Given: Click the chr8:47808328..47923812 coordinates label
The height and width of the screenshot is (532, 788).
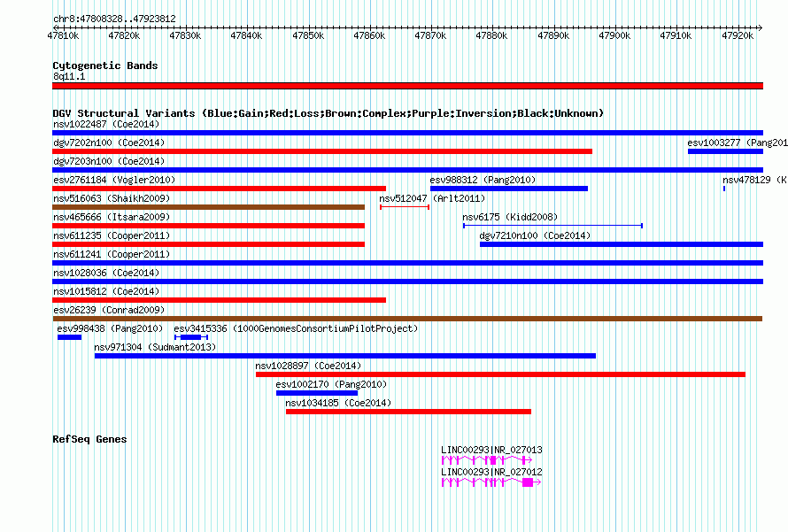Looking at the screenshot, I should 114,19.
